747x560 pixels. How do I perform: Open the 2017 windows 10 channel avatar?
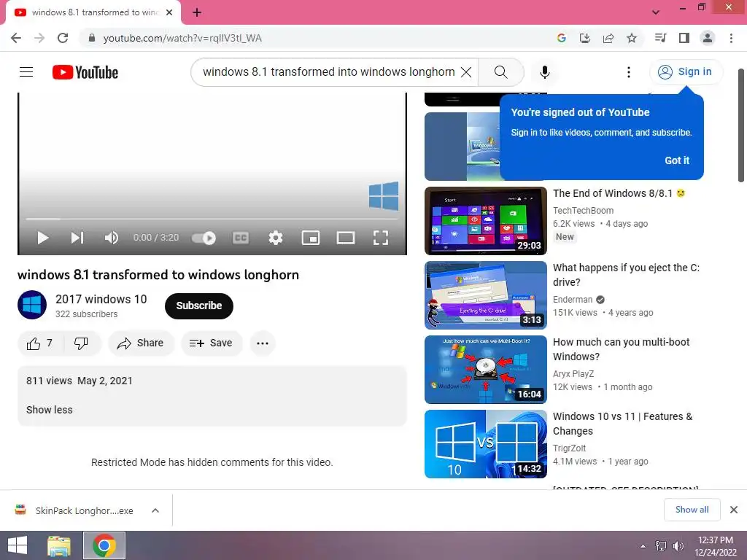coord(32,305)
